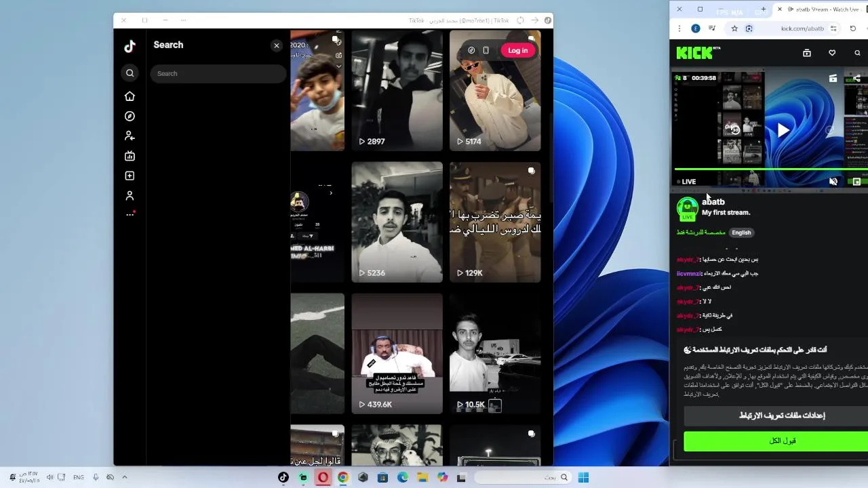Click the TikTok logo in the sidebar
Image resolution: width=868 pixels, height=488 pixels.
130,46
